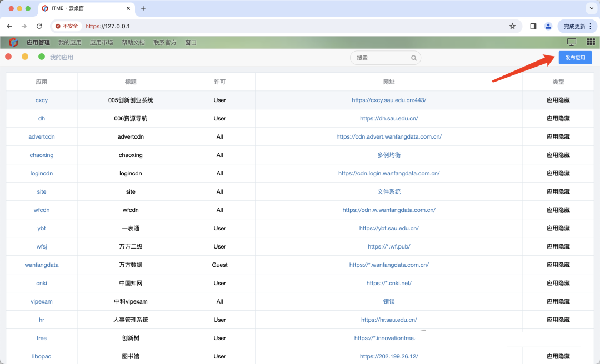600x364 pixels.
Task: Toggle the browser side panel icon
Action: click(533, 26)
